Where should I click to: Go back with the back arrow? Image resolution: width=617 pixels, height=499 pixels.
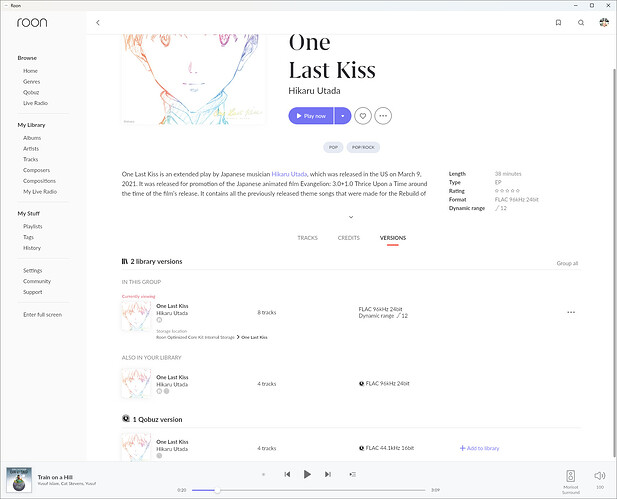[98, 23]
